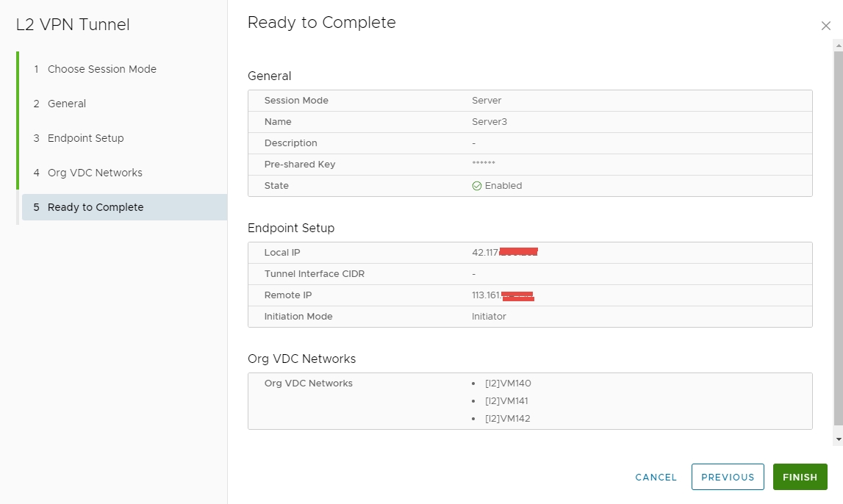Click the green Enabled state checkmark icon
The image size is (843, 504).
click(476, 186)
